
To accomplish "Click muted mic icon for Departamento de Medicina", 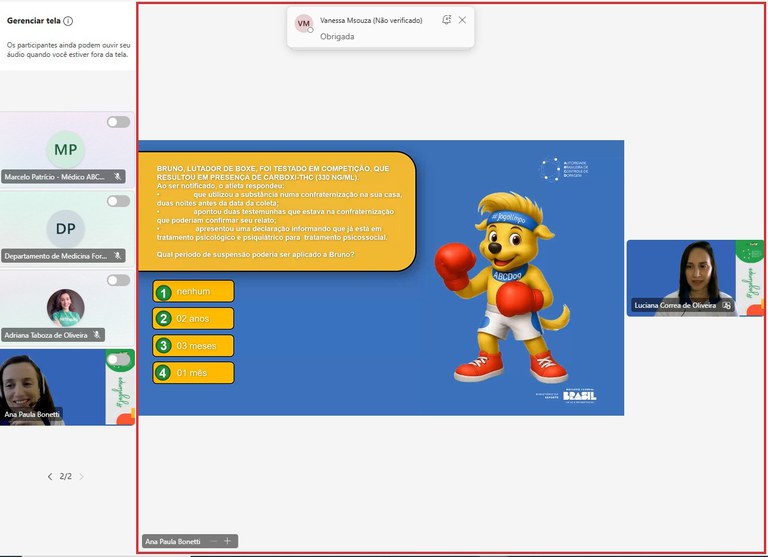I will click(117, 256).
